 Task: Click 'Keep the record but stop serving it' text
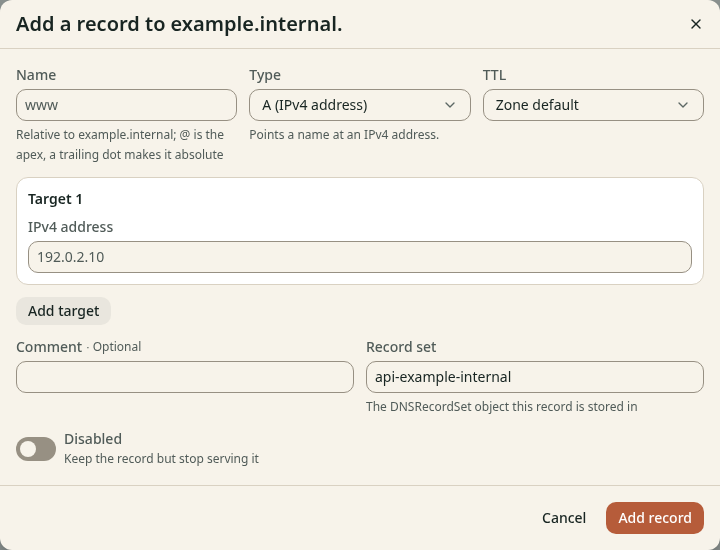[x=161, y=459]
